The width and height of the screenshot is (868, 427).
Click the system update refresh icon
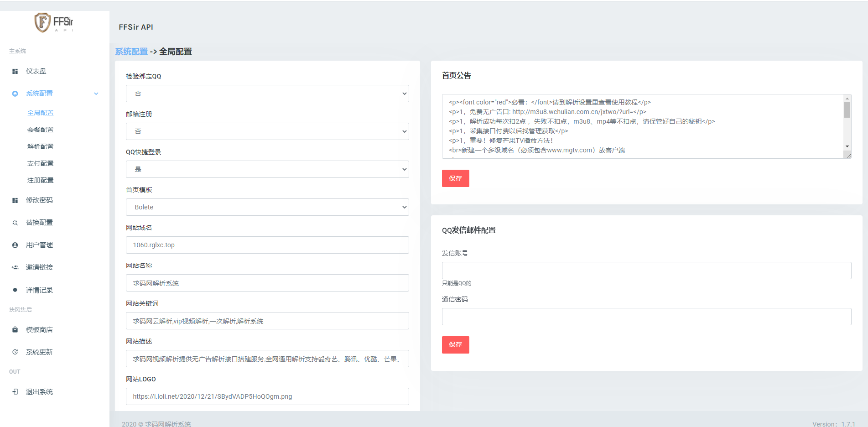point(15,352)
